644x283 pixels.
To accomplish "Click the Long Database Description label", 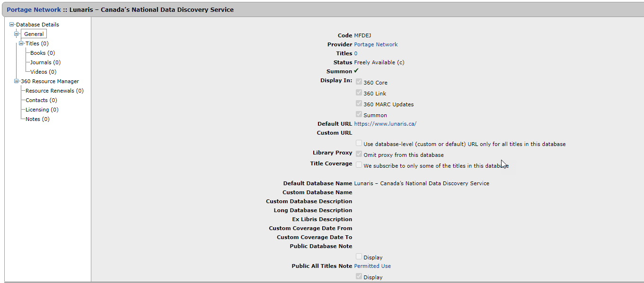I will [x=313, y=210].
